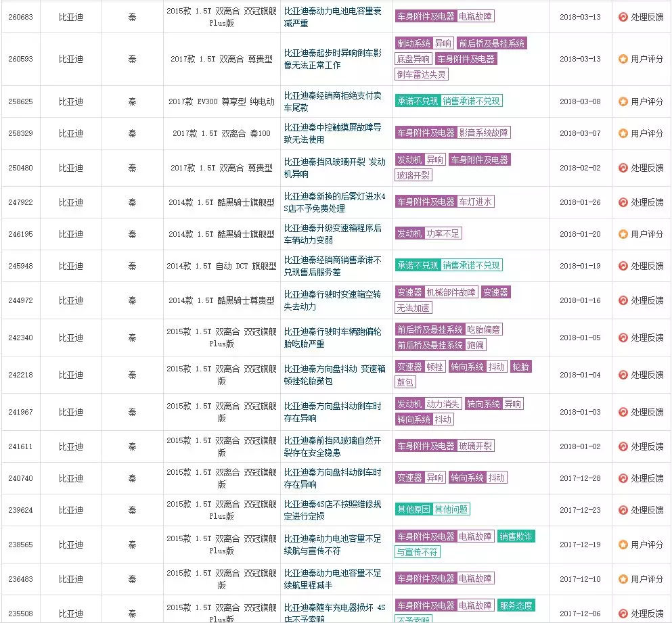Click the star icon for complaint 238565
Viewport: 672px width, 623px height.
click(623, 545)
